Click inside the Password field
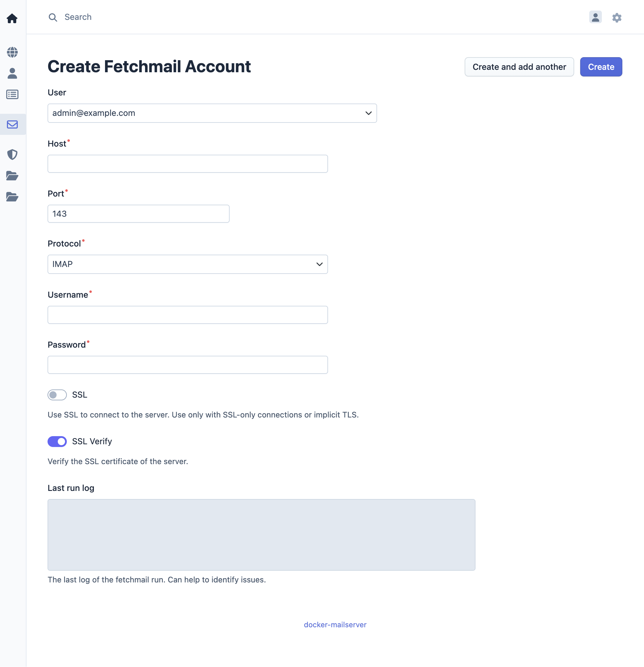644x667 pixels. [187, 365]
